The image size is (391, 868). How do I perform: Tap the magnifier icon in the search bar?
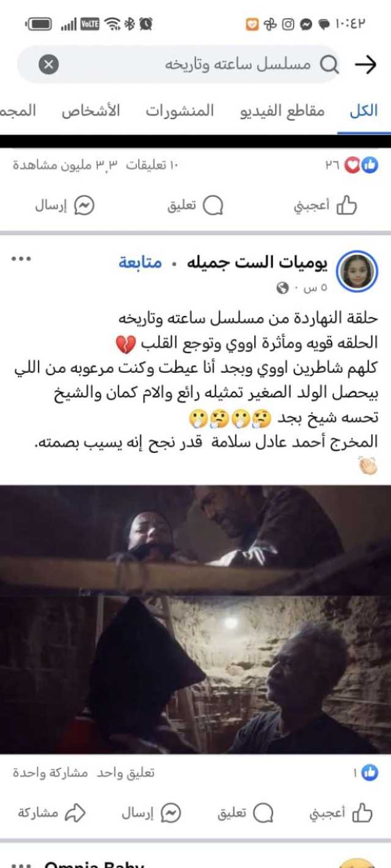pyautogui.click(x=329, y=64)
